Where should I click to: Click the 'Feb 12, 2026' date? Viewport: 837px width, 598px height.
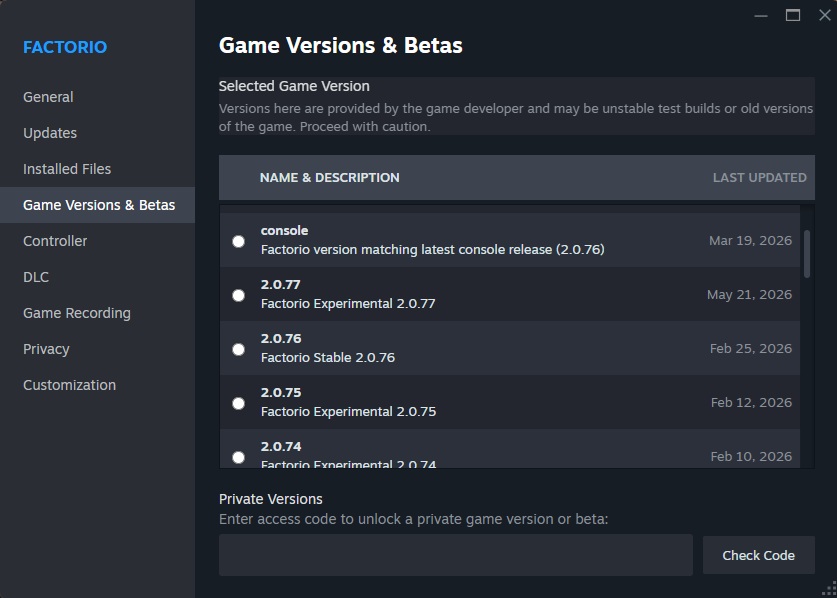point(751,403)
